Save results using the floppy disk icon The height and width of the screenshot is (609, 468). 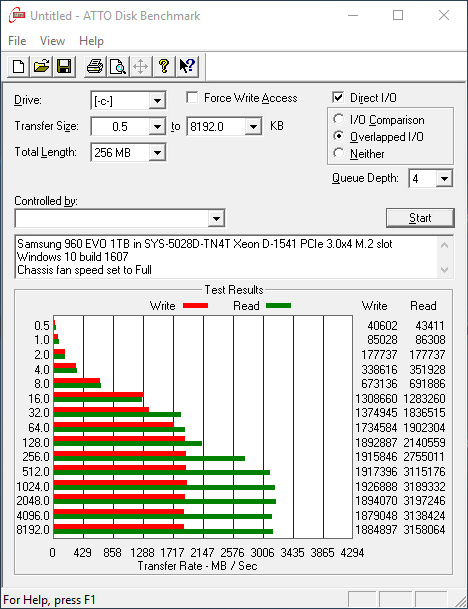64,66
